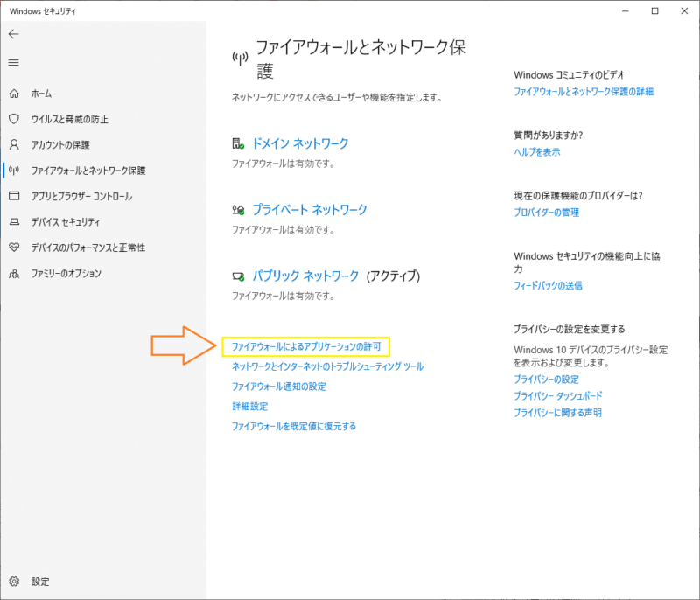Click the antenna icon in sidebar
The width and height of the screenshot is (700, 600).
pyautogui.click(x=14, y=171)
